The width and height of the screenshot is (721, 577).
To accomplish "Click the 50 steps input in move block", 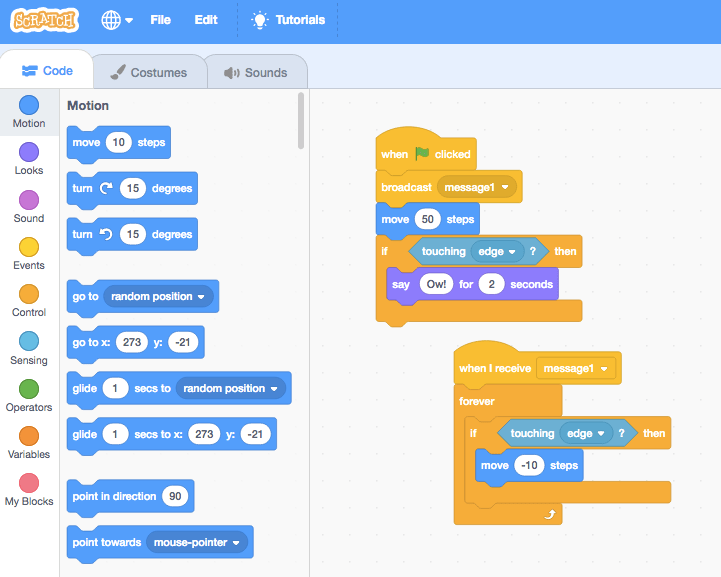I will pyautogui.click(x=429, y=219).
